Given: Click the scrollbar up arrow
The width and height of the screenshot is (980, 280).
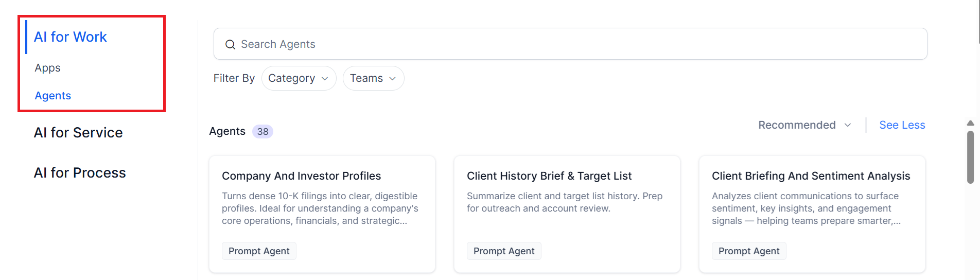Looking at the screenshot, I should 970,123.
